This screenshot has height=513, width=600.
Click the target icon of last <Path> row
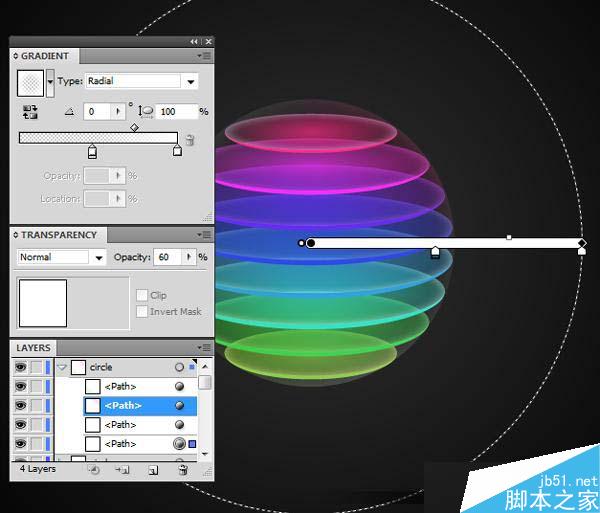click(x=179, y=444)
